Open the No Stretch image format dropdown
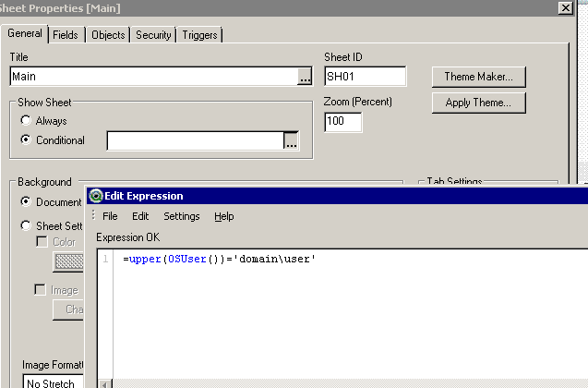 coord(54,382)
